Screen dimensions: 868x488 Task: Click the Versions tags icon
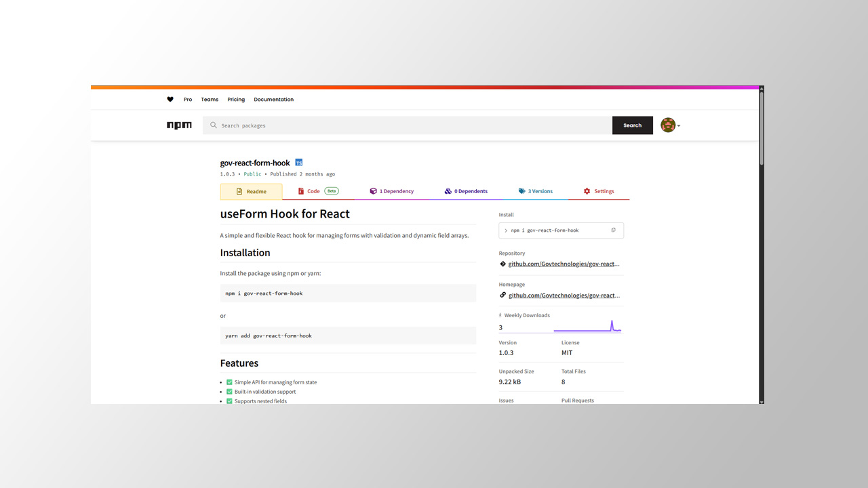click(x=522, y=192)
